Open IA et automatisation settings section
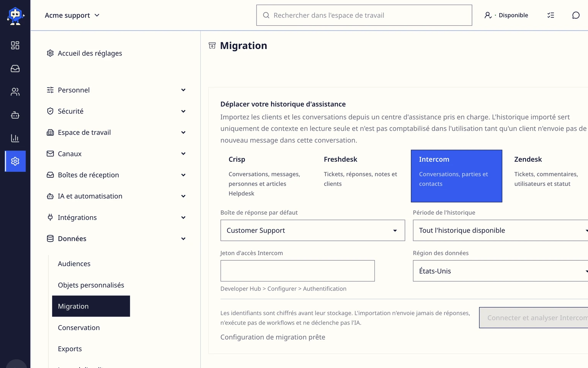 (x=116, y=196)
